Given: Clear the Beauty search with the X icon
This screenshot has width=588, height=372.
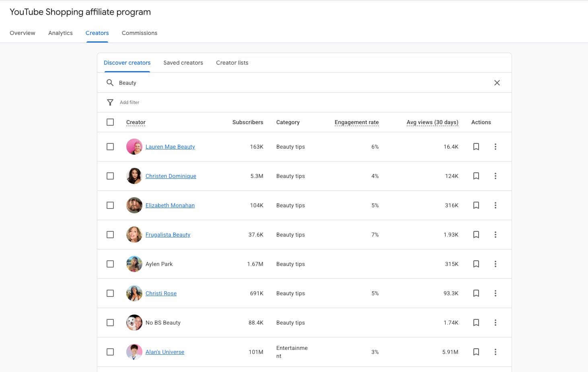Looking at the screenshot, I should 497,83.
